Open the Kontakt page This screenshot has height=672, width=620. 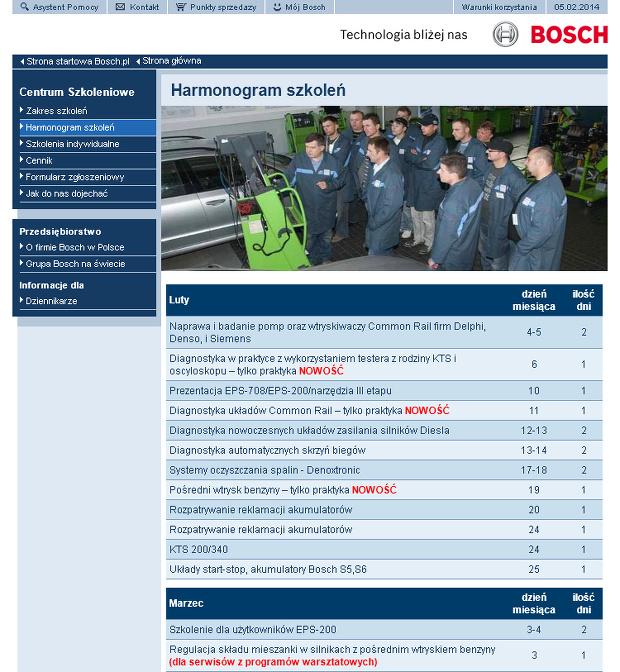coord(144,7)
